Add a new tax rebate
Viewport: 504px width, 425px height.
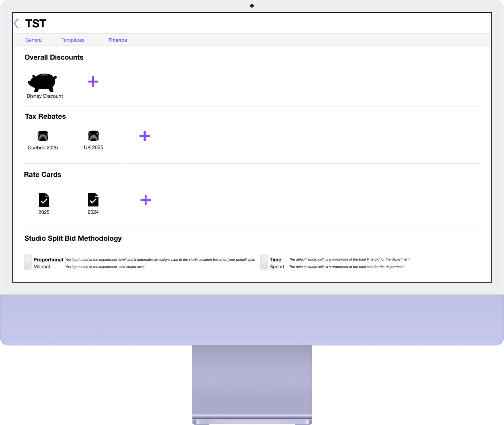[145, 136]
